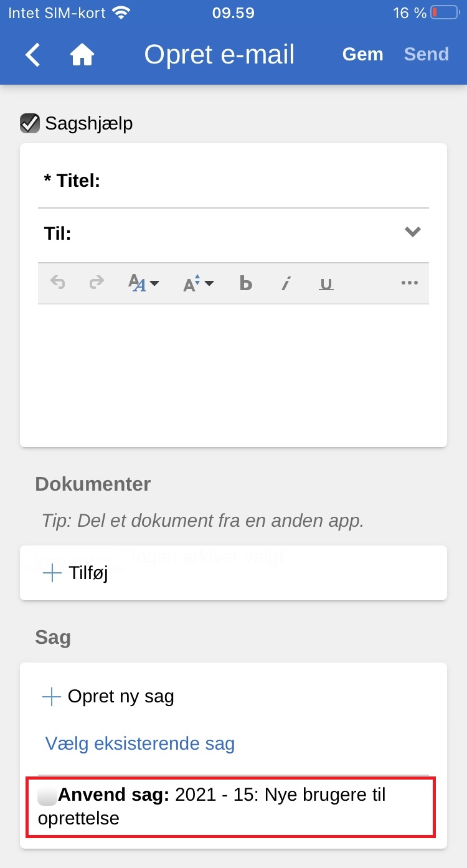The width and height of the screenshot is (467, 868).
Task: Open more formatting options ellipsis
Action: click(409, 283)
